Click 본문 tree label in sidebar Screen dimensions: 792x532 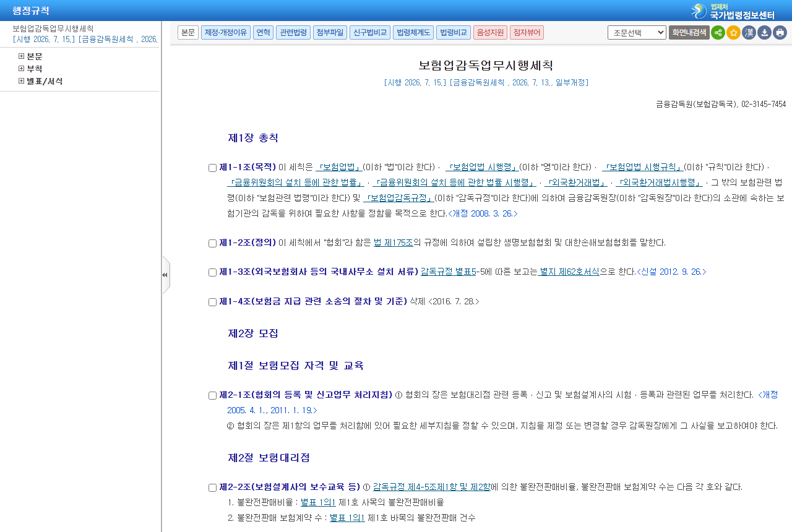pyautogui.click(x=35, y=56)
